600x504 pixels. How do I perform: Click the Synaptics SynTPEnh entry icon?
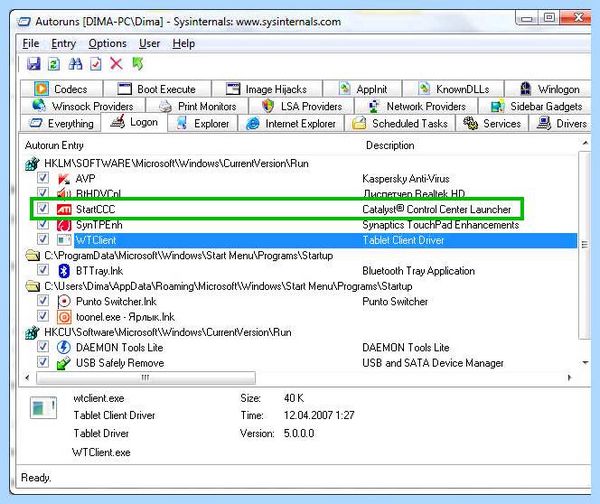64,225
